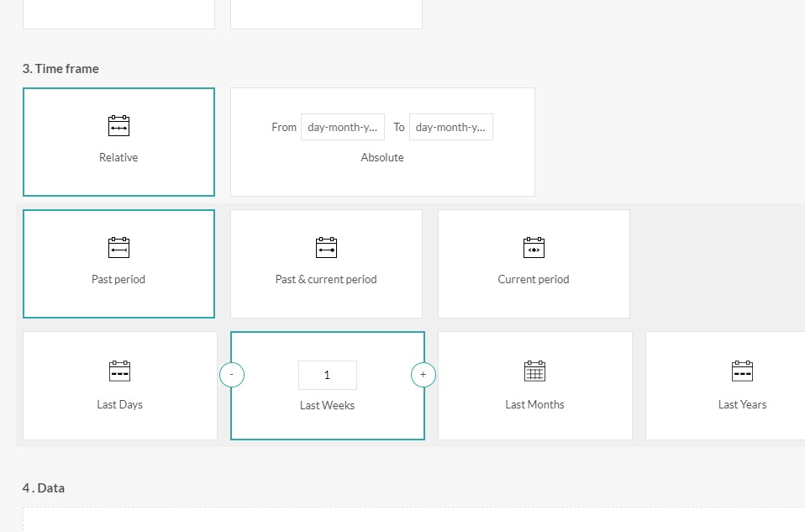Screen dimensions: 805x532
Task: Click the empty Data section area
Action: pos(412,519)
